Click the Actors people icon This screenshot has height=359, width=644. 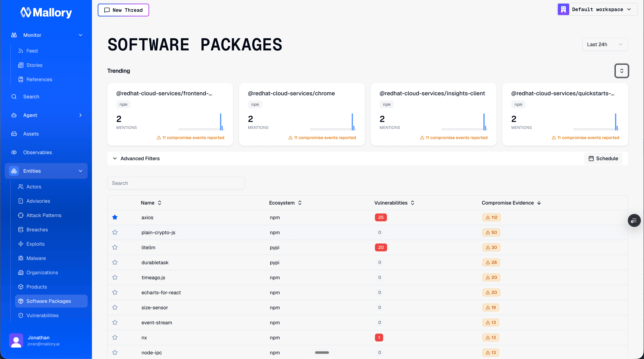coord(21,187)
